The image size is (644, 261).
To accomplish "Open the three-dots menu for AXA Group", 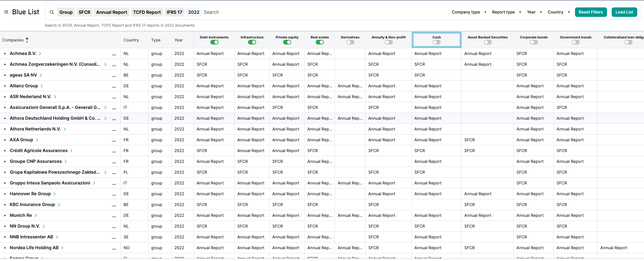I will [x=114, y=140].
